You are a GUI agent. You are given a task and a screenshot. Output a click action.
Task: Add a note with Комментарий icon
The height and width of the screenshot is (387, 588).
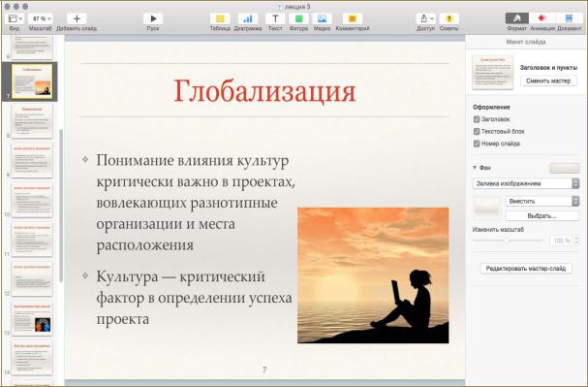pos(353,18)
